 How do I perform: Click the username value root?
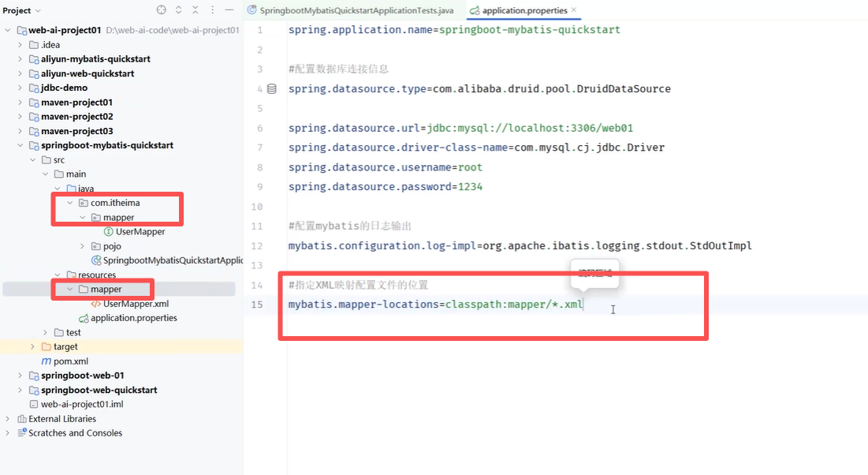click(470, 167)
